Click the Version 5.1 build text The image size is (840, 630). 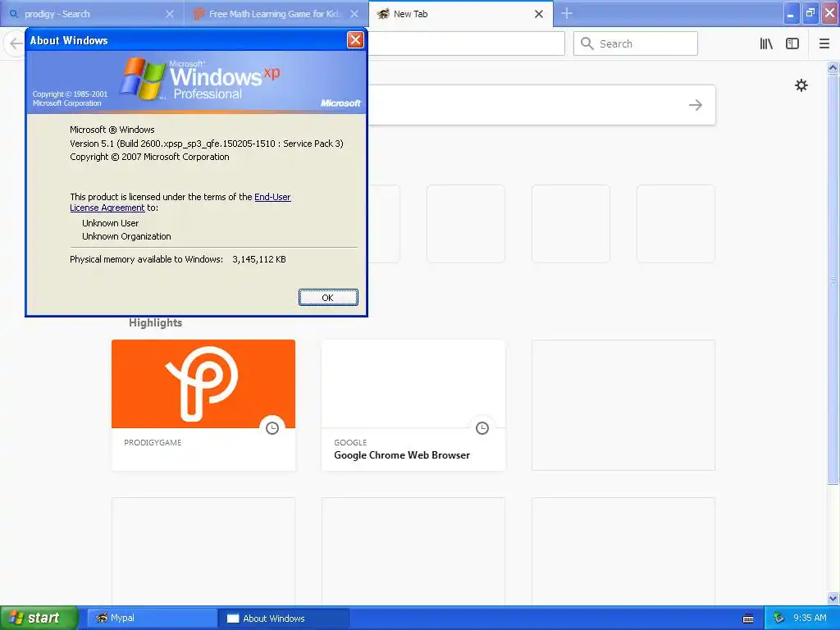click(206, 144)
